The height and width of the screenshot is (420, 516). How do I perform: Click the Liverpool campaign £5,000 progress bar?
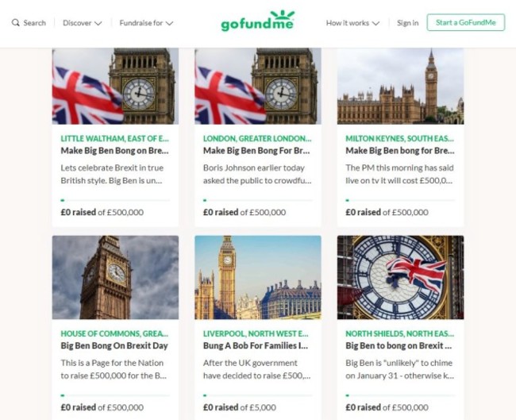tap(258, 395)
